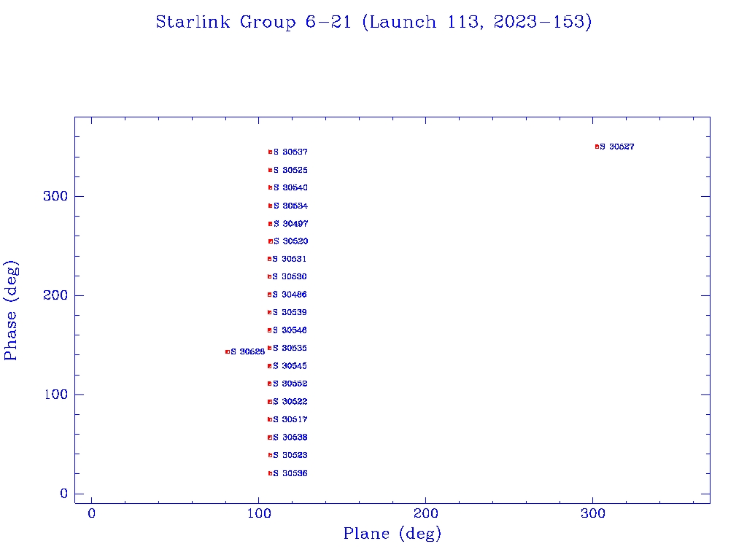Screen dimensions: 747x560
Task: Click satellite label 'S 30535'
Action: (x=290, y=348)
